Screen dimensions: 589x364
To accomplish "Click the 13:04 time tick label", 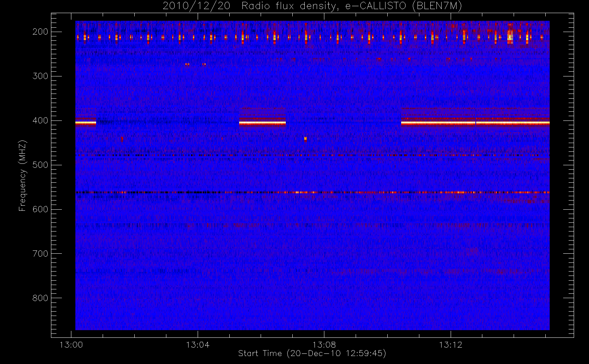I will pyautogui.click(x=198, y=345).
